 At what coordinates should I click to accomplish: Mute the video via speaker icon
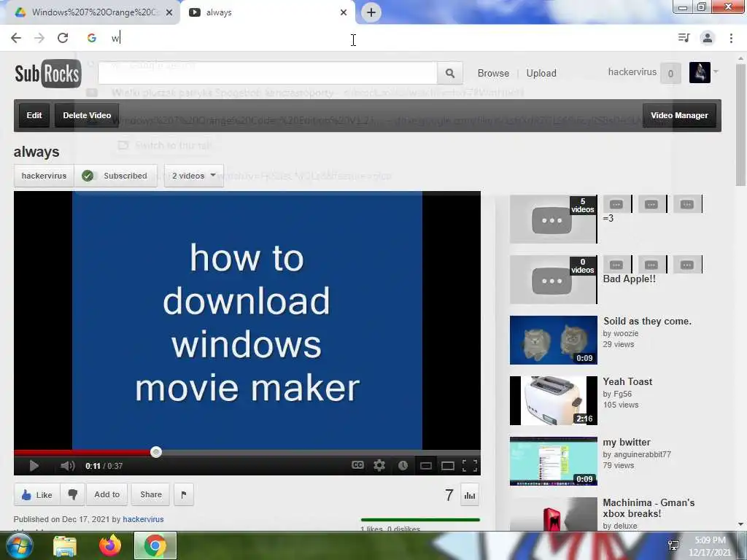[x=68, y=466]
